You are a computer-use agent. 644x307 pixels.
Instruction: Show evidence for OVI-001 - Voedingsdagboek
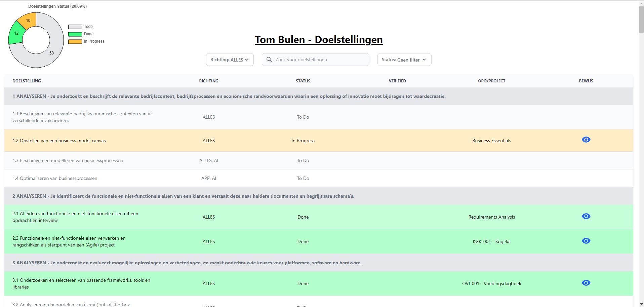[586, 283]
